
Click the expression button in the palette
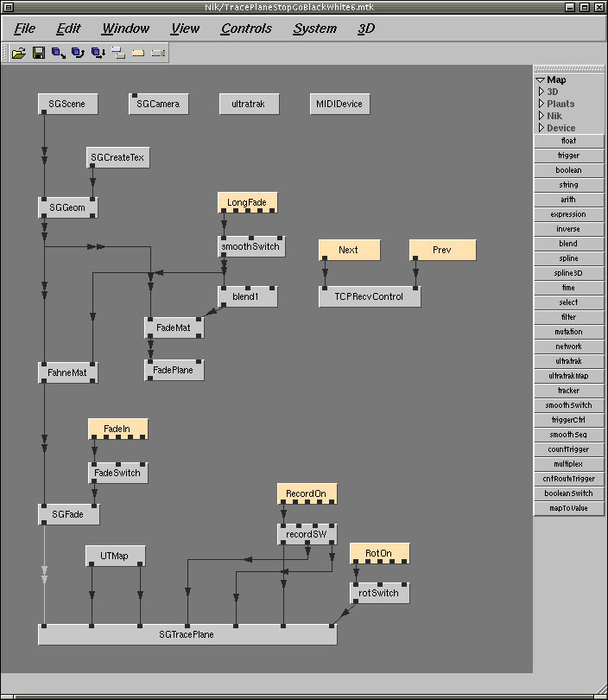pyautogui.click(x=568, y=214)
